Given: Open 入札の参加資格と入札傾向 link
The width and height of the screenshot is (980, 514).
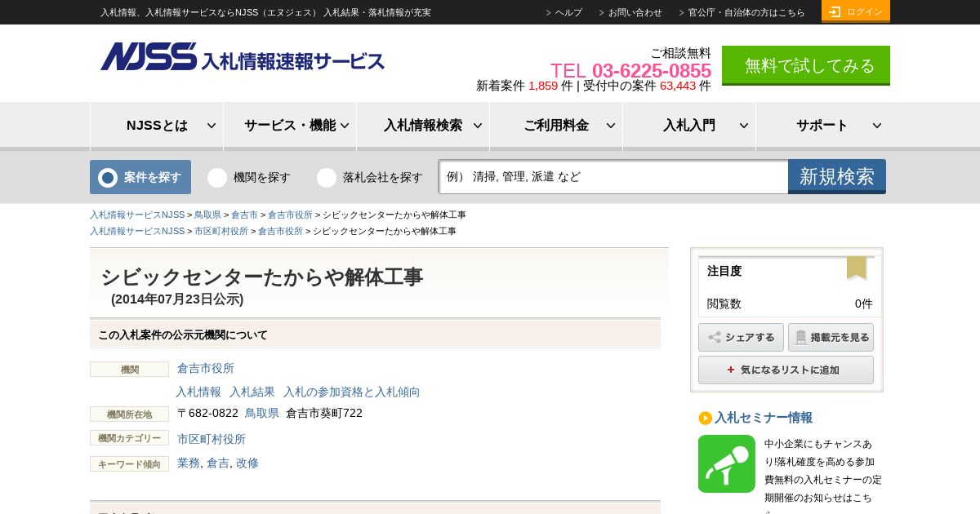Looking at the screenshot, I should point(352,392).
